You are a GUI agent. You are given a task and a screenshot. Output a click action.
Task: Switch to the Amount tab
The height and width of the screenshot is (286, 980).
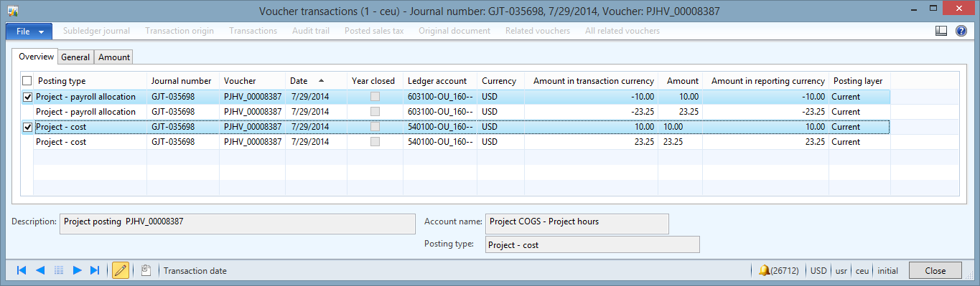coord(113,57)
